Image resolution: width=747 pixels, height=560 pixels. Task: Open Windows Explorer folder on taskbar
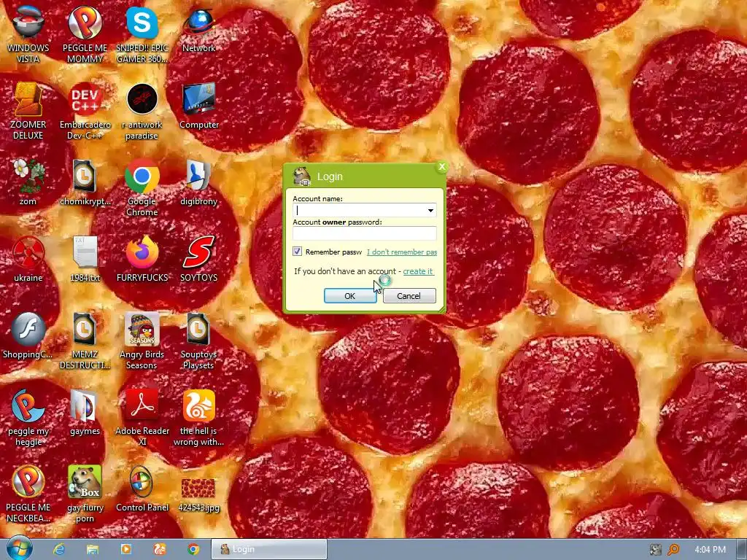click(x=93, y=549)
